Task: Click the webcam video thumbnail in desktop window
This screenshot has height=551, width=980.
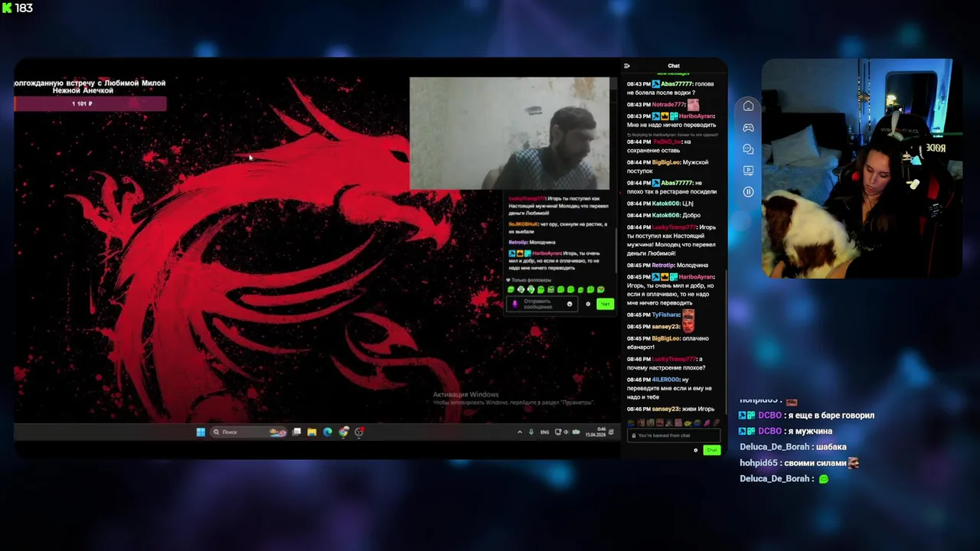Action: pos(509,132)
